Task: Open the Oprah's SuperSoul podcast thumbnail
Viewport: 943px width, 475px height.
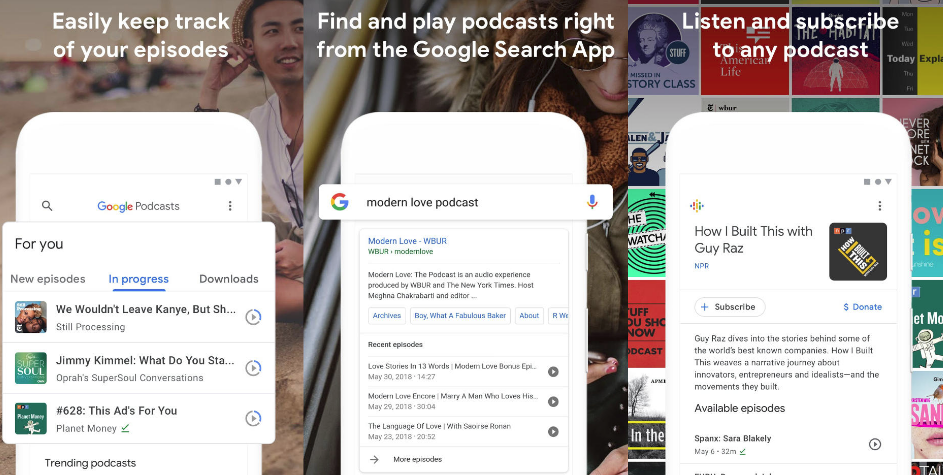Action: [x=31, y=368]
